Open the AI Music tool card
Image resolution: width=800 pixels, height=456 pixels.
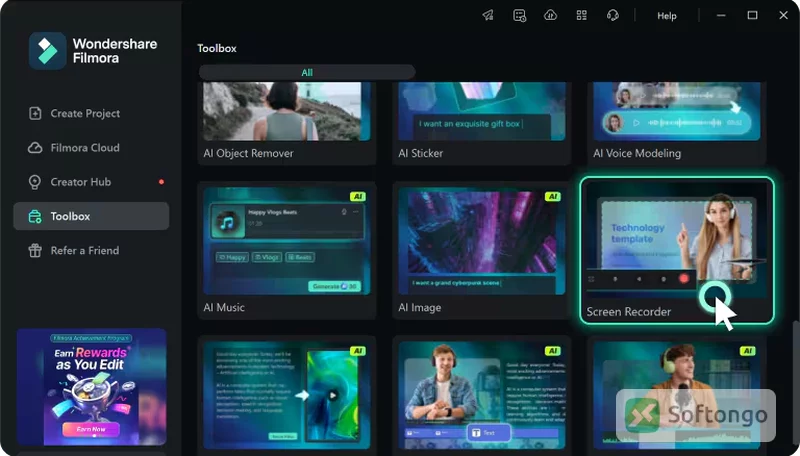[287, 250]
